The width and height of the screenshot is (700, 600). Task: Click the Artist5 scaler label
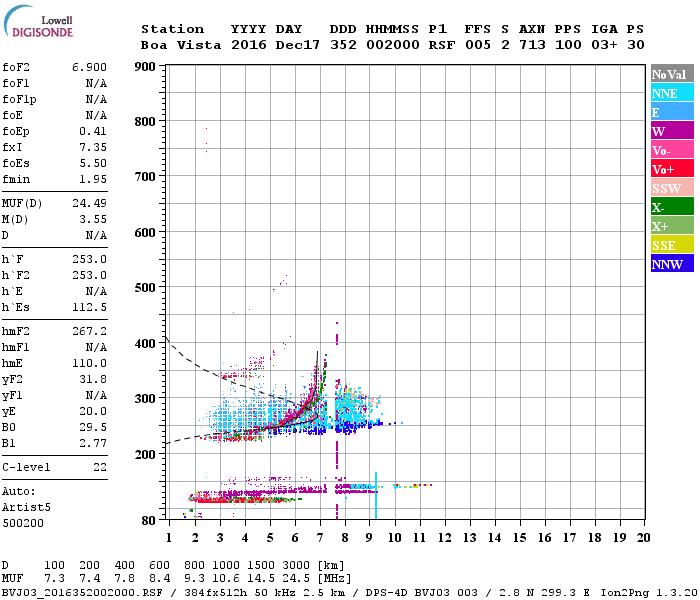point(26,508)
